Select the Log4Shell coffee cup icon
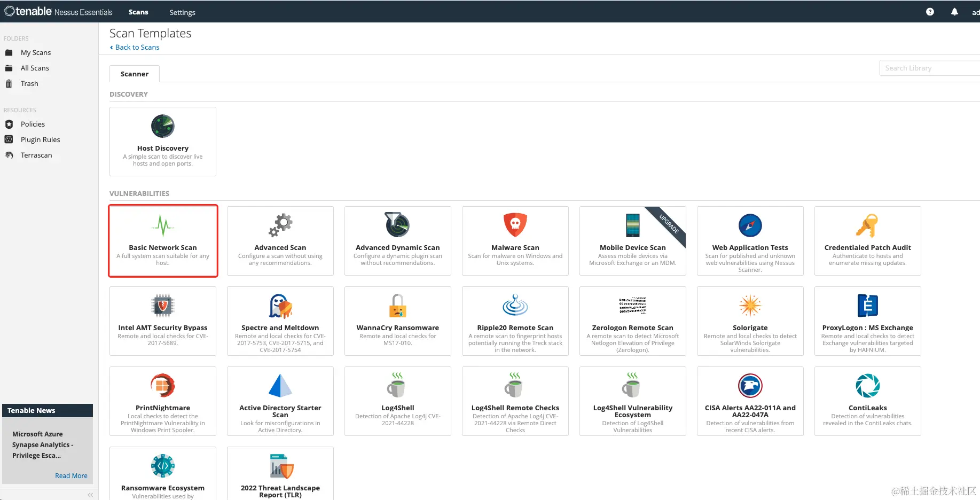Viewport: 980px width, 500px height. pyautogui.click(x=397, y=385)
